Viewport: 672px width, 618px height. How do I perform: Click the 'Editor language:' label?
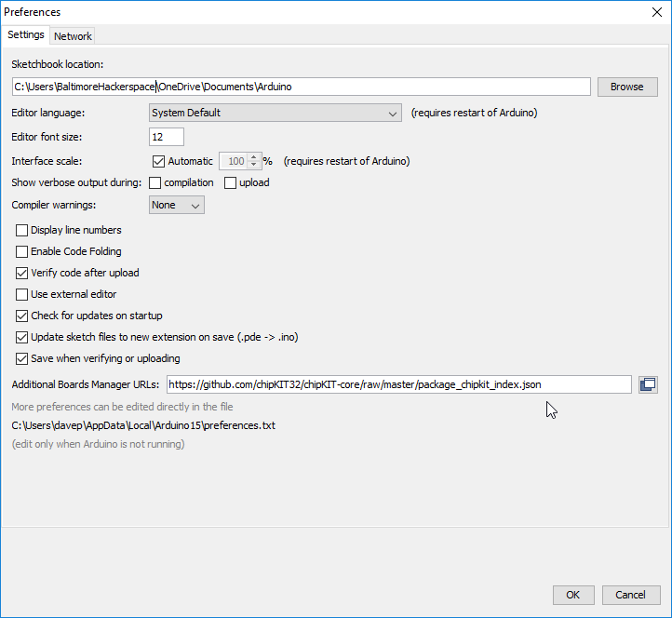coord(48,113)
